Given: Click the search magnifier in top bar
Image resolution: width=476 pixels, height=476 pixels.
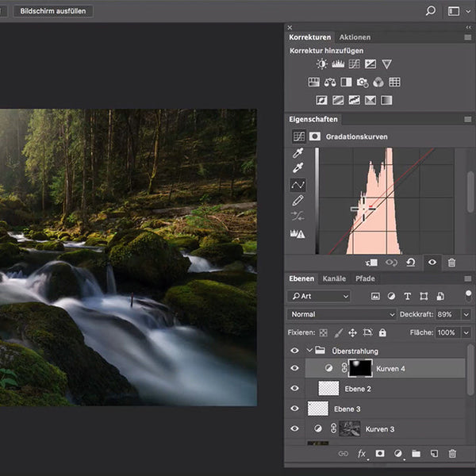Looking at the screenshot, I should coord(431,11).
